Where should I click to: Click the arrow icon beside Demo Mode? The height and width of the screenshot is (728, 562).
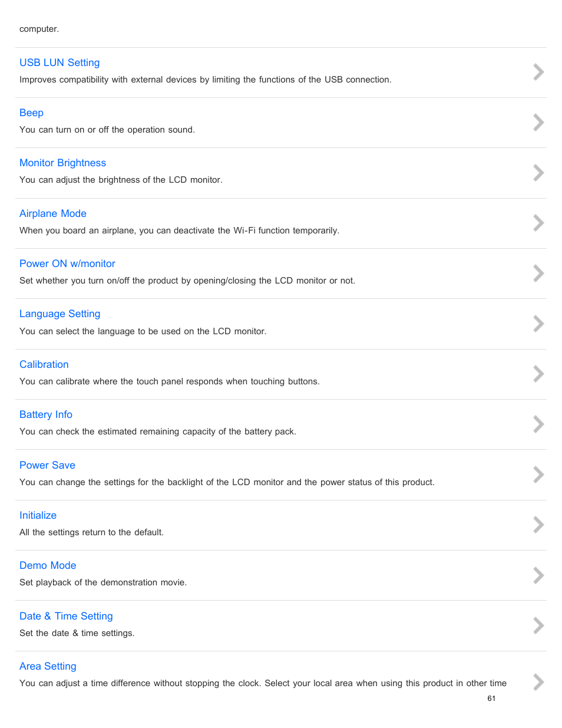point(538,575)
